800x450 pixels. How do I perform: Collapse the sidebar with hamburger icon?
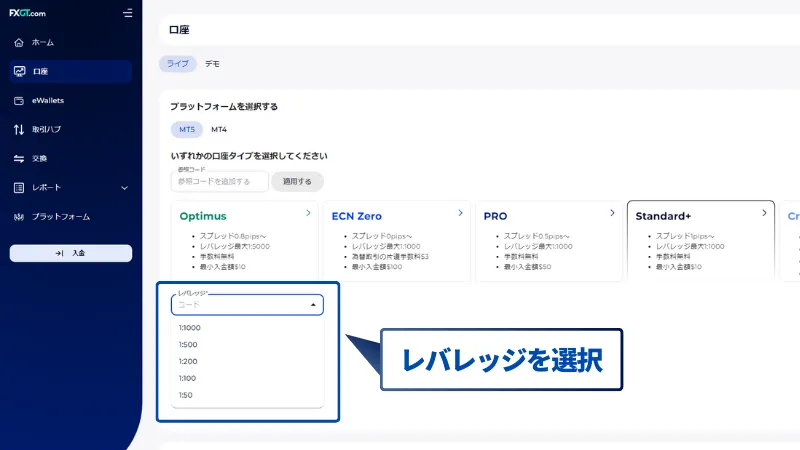click(128, 13)
